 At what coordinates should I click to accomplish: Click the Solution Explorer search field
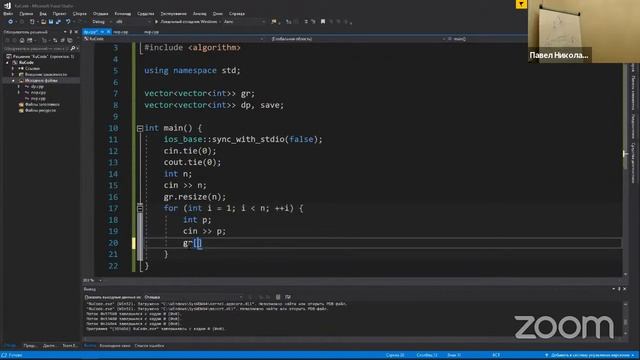click(x=36, y=48)
